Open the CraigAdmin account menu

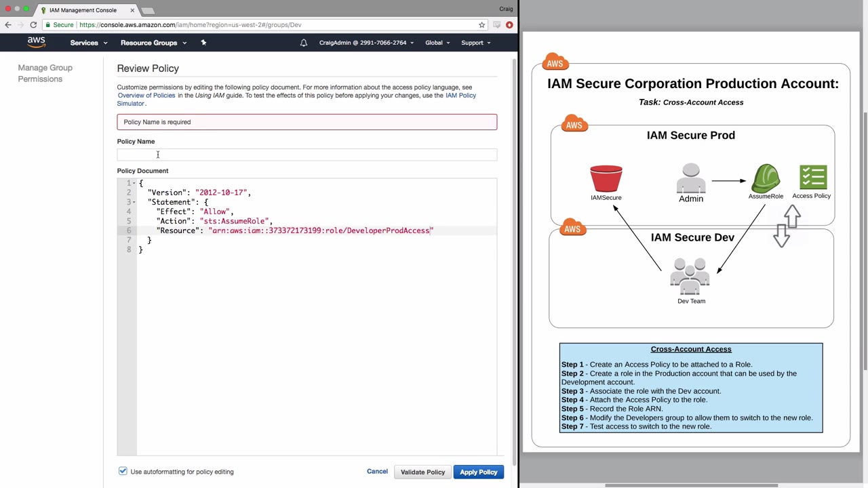tap(366, 43)
